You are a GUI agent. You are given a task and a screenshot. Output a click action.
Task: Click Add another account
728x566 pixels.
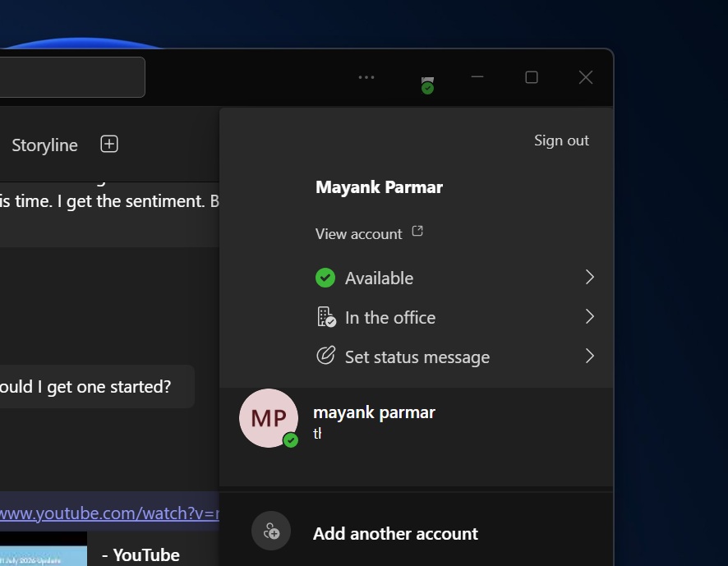[395, 534]
